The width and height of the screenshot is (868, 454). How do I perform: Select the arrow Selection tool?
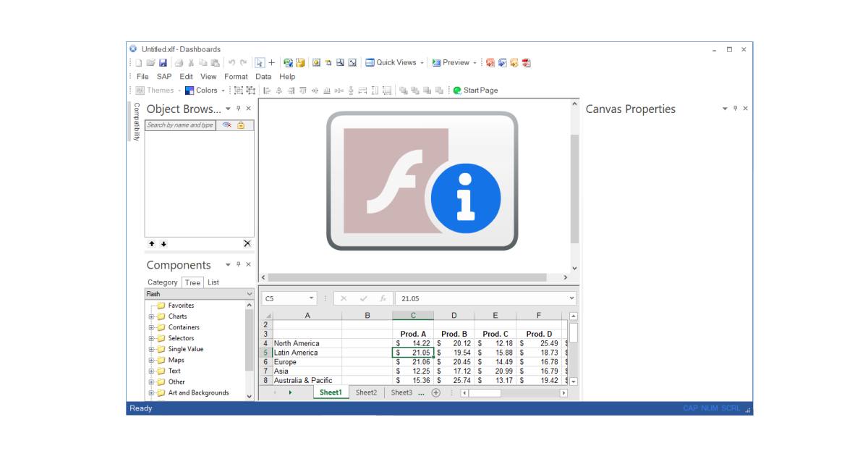(x=260, y=62)
